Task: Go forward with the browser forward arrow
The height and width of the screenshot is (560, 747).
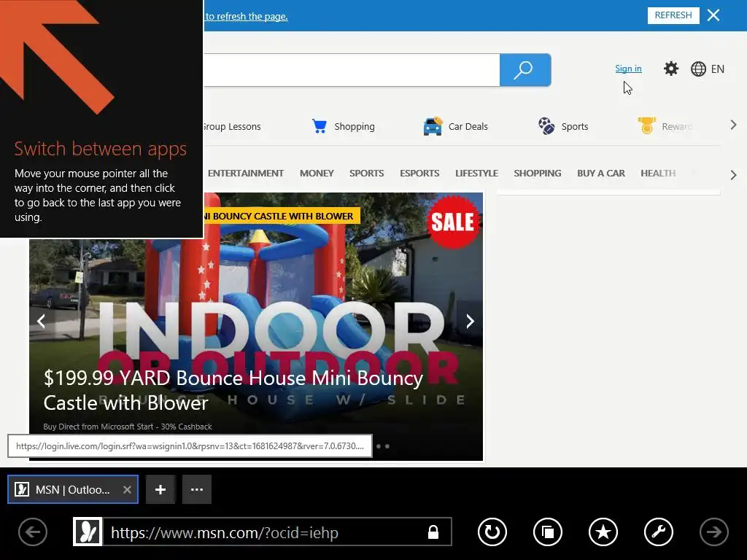Action: click(x=713, y=532)
